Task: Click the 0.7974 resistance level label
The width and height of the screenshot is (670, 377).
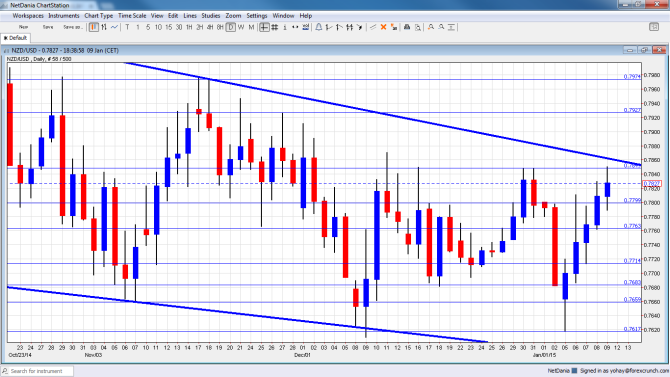Action: tap(632, 77)
